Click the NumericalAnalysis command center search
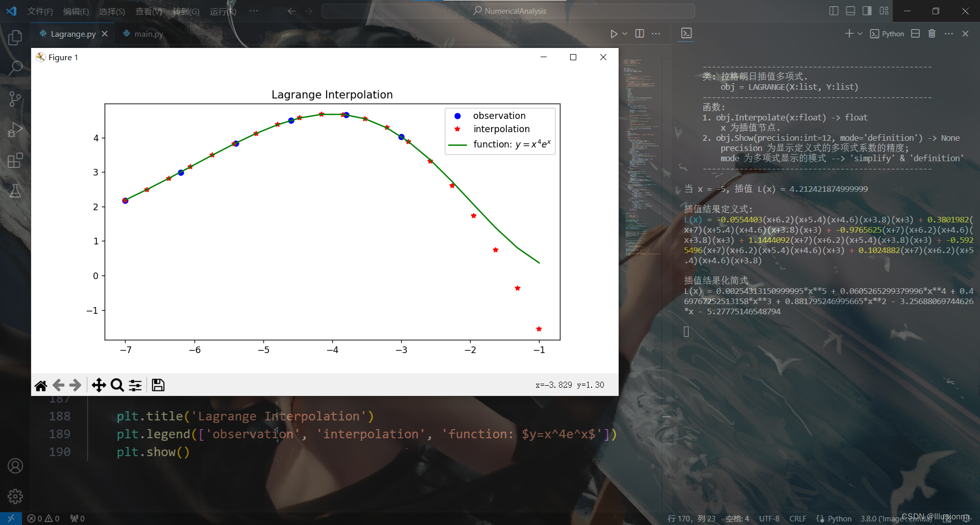Screen dimensions: 980x525 [x=508, y=11]
